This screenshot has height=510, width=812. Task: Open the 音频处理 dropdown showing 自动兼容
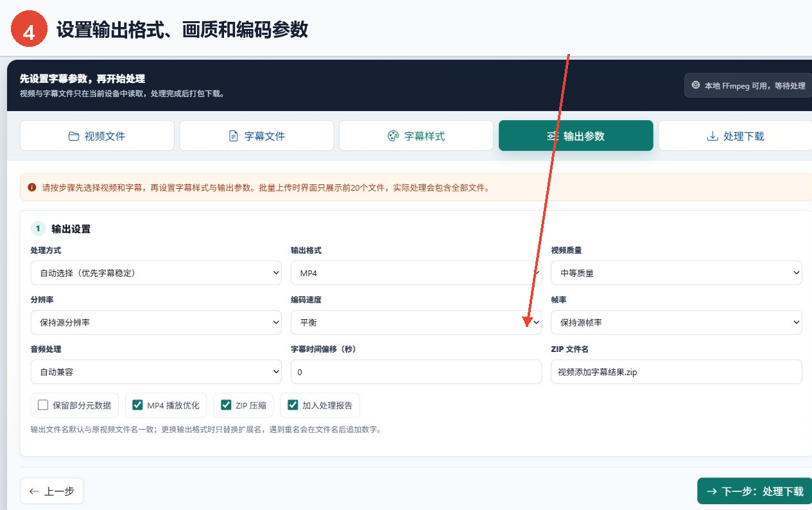point(156,372)
